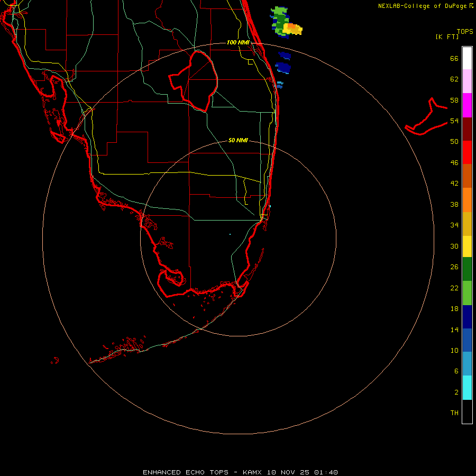Click the 18 legend value
Viewport: 476px width, 476px height.
coord(454,309)
